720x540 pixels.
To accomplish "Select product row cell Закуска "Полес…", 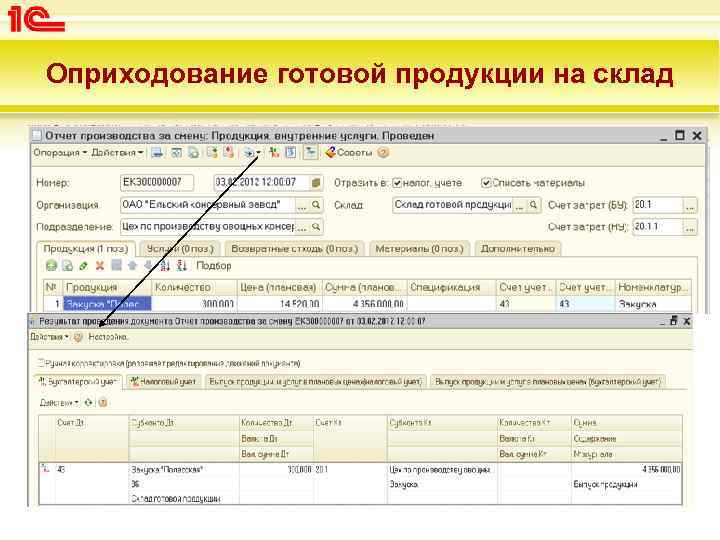I will [x=107, y=304].
